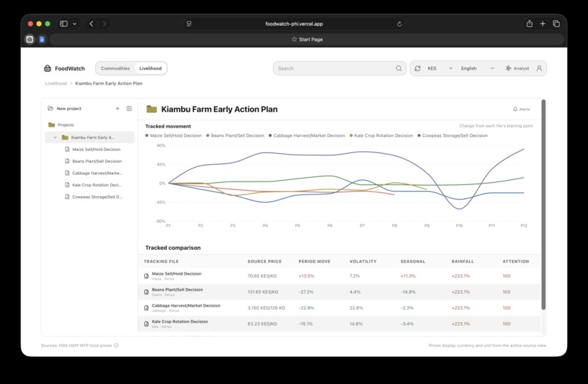The width and height of the screenshot is (588, 384).
Task: Toggle Kale Crop Rotation Decision legend entry
Action: coord(381,136)
